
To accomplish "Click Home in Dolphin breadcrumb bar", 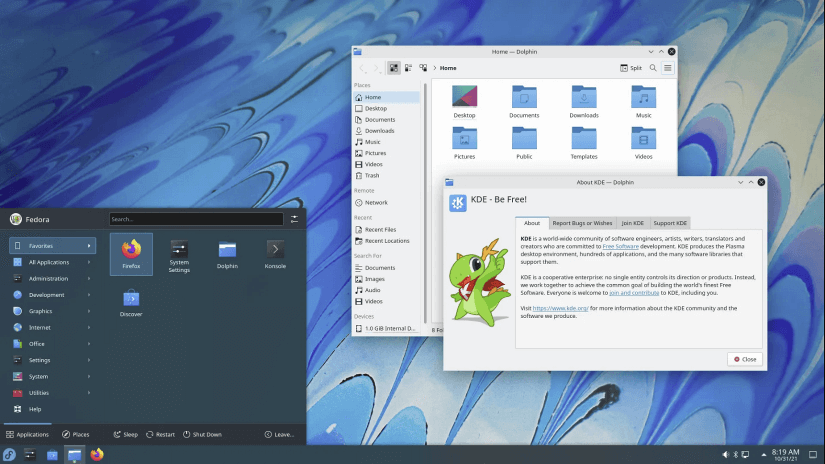I will click(x=448, y=68).
